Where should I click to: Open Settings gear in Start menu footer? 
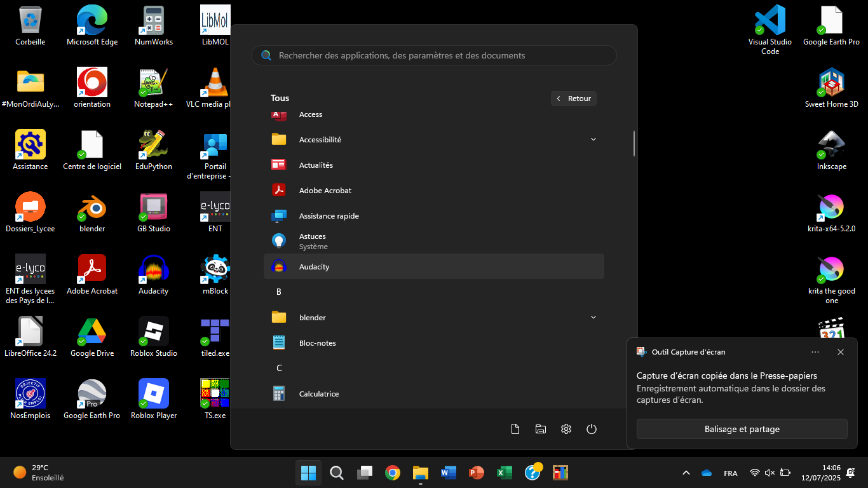[x=566, y=429]
